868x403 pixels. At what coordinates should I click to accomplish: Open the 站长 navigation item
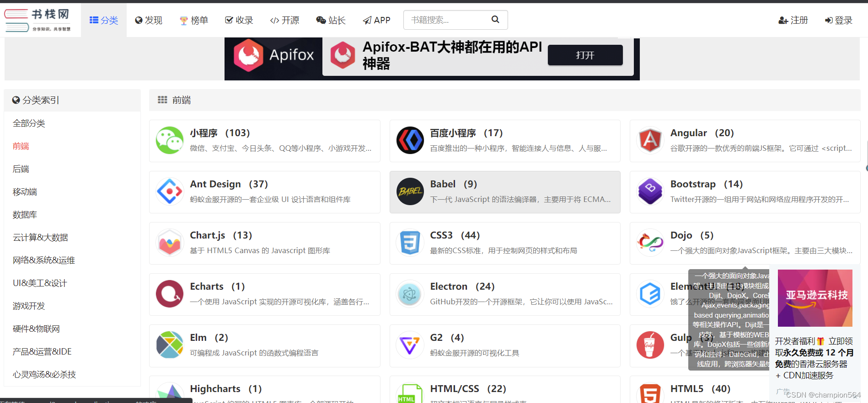(331, 20)
